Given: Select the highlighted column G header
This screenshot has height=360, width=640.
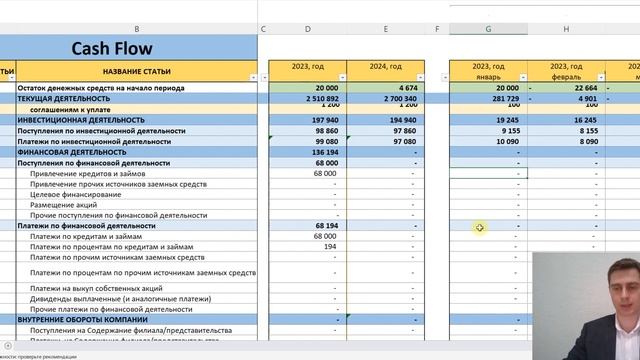Looking at the screenshot, I should 488,29.
